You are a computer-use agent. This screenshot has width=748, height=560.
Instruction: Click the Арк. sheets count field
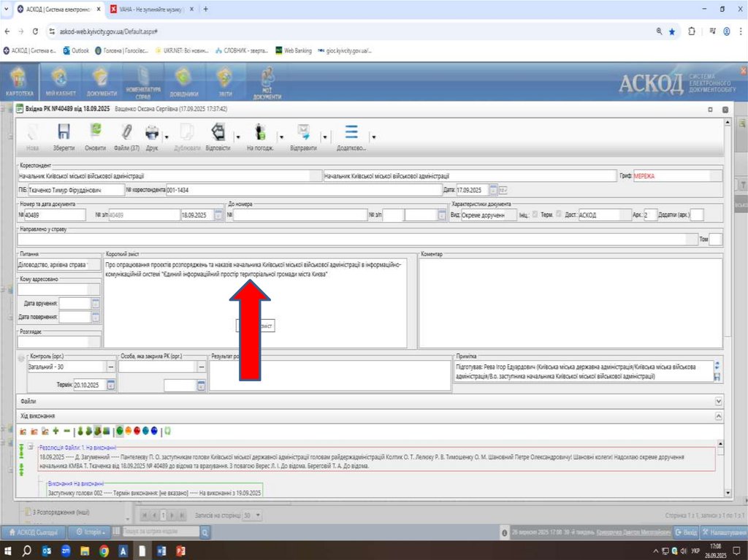click(651, 215)
